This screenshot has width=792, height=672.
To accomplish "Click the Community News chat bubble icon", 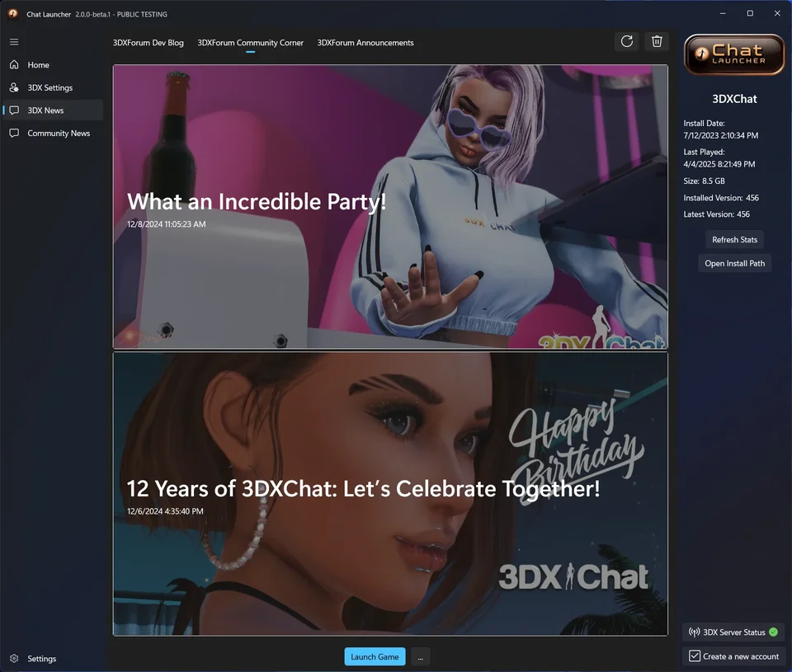I will click(14, 133).
